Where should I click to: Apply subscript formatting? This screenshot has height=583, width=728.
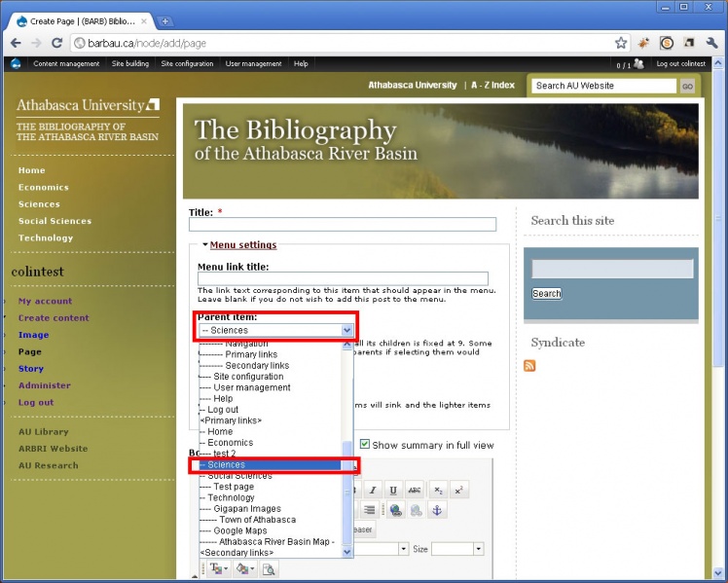pos(438,491)
